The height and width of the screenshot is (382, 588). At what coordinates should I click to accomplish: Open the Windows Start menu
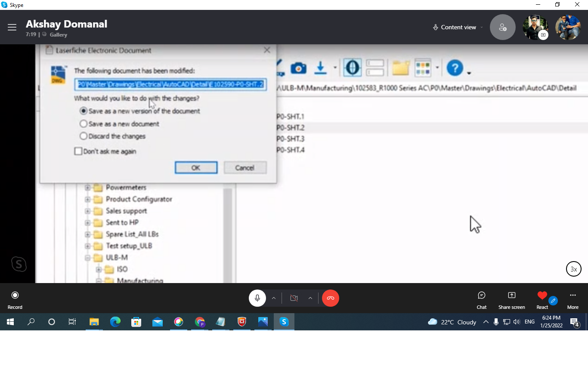(10, 322)
